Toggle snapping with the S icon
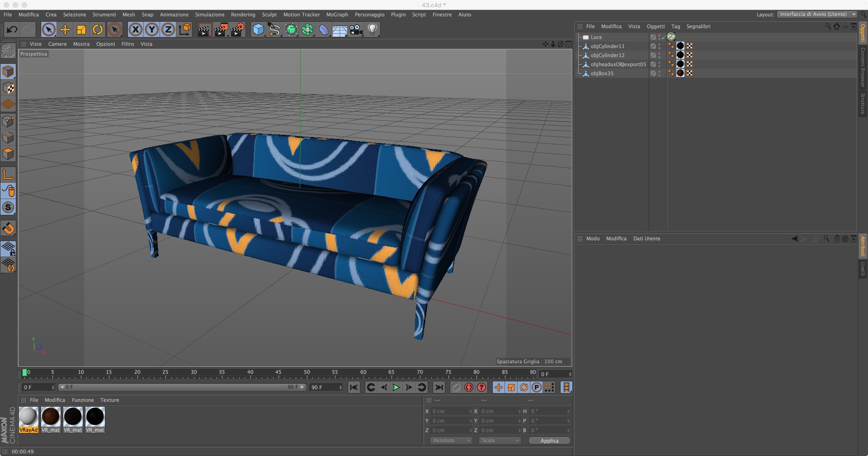868x456 pixels. [x=8, y=208]
